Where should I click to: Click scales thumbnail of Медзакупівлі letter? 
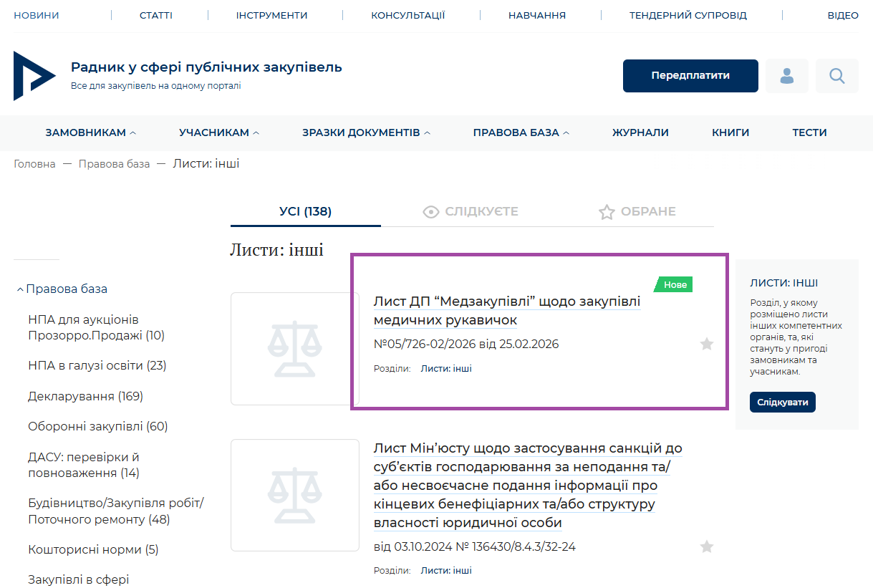point(294,349)
